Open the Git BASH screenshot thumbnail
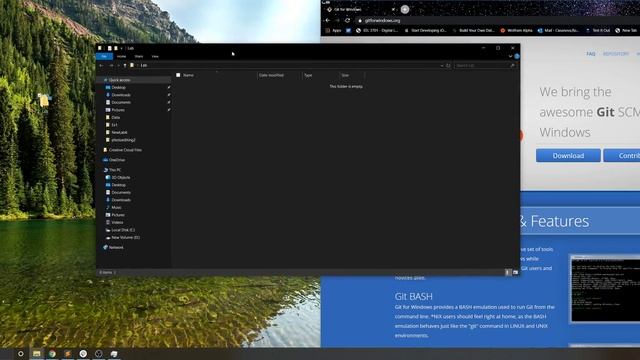This screenshot has height=360, width=640. coord(605,289)
